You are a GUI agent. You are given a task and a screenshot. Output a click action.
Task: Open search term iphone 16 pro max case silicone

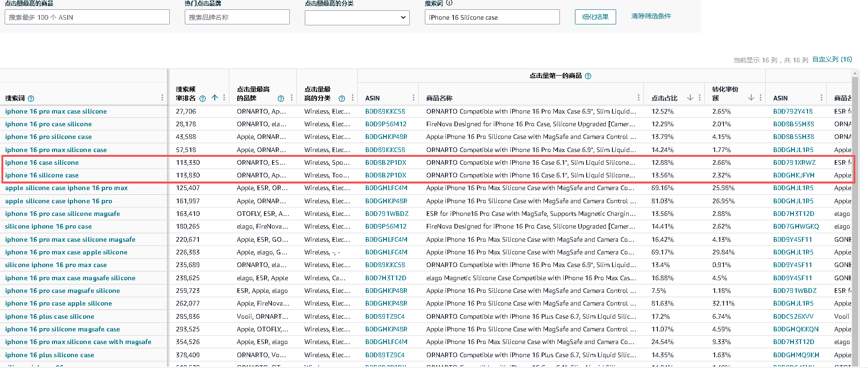point(56,112)
